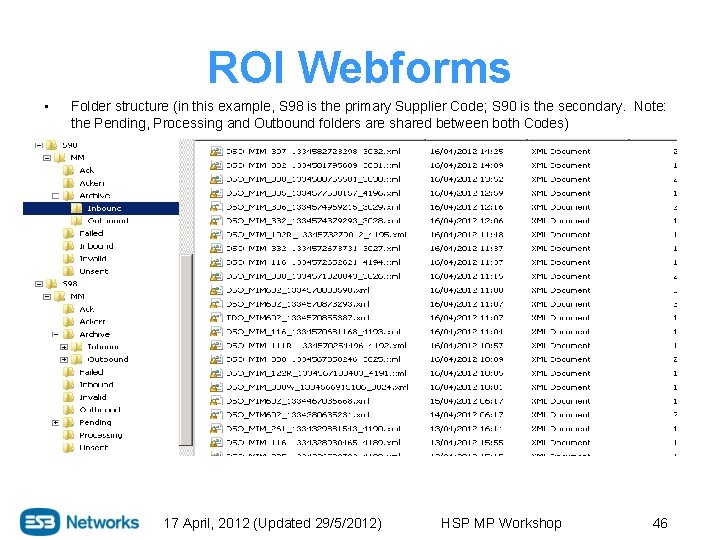
Task: Open XML file icon dated 16/04/2012 14:25
Action: pos(216,151)
